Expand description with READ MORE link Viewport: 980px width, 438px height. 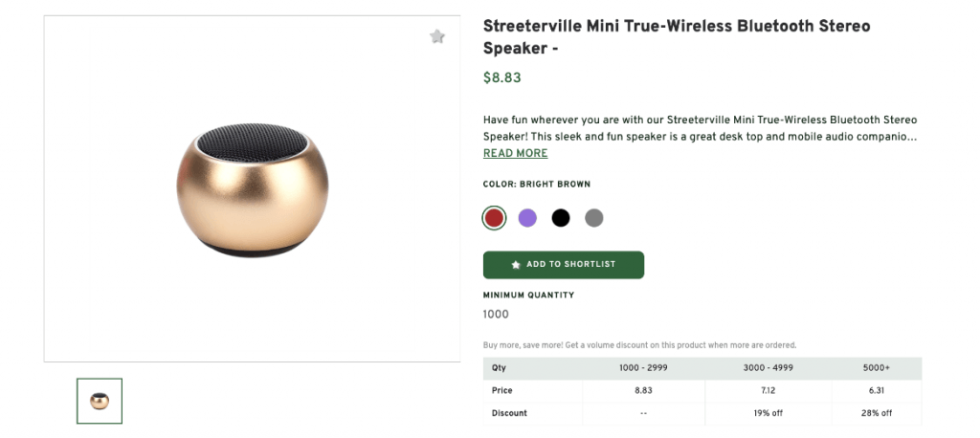(x=516, y=154)
